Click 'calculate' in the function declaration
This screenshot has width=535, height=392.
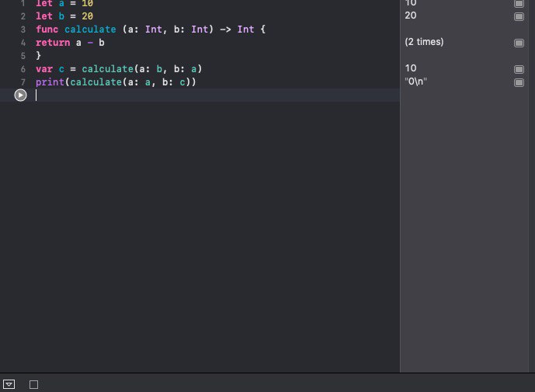click(x=90, y=29)
